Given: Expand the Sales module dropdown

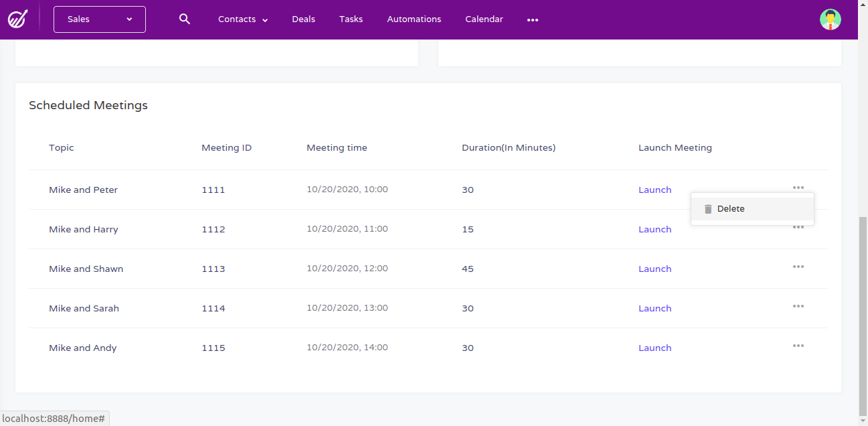Looking at the screenshot, I should (100, 19).
